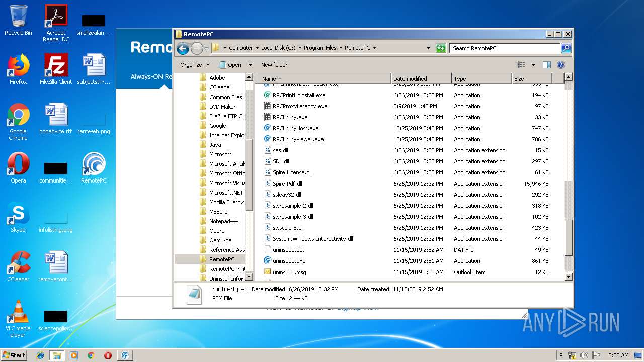Show the preview pane button
Viewport: 644px width, 362px height.
click(547, 65)
